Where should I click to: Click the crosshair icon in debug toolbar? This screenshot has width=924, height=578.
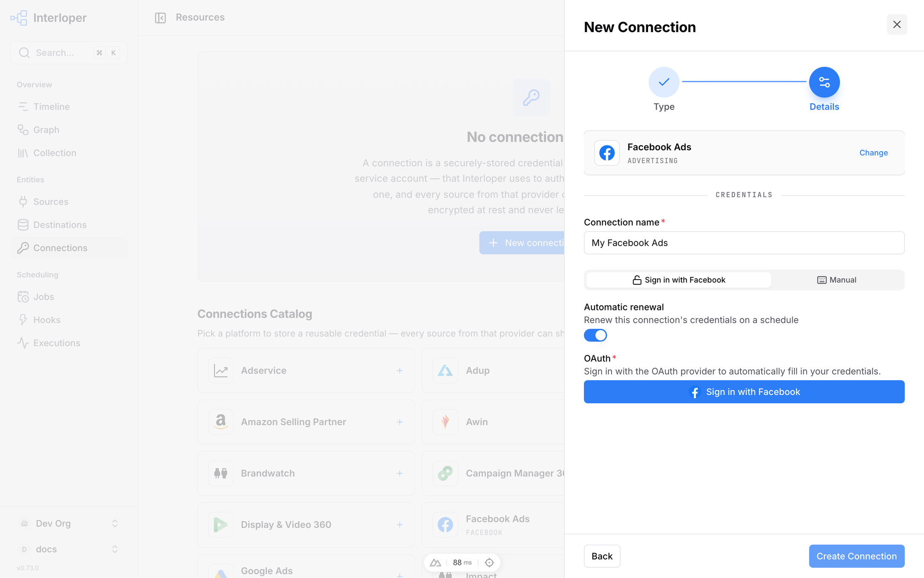[x=489, y=563]
